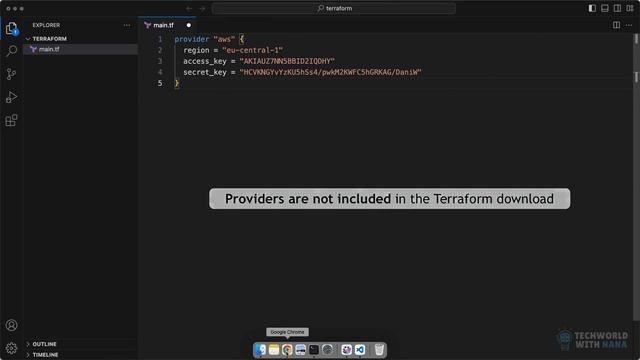Screen dimensions: 640x360
Task: Click the closing brace on line 5
Action: pos(177,83)
